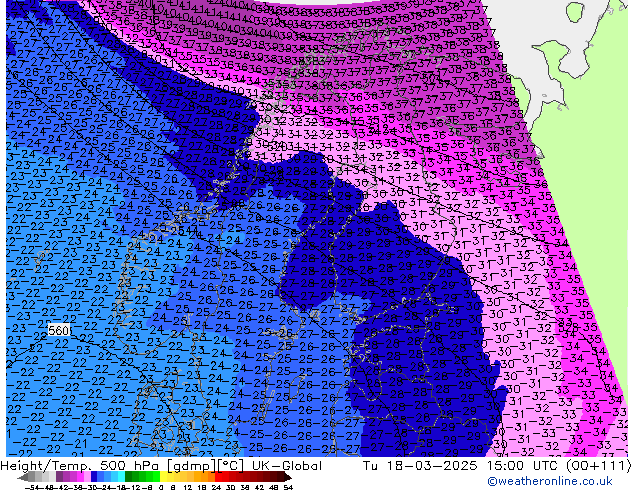634x490 pixels.
Task: Open the weatheronline.co.uk copyright link
Action: (x=550, y=481)
